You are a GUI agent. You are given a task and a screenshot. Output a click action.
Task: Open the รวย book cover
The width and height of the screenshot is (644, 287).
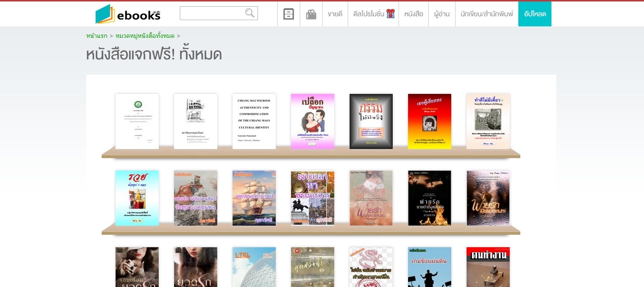point(137,198)
